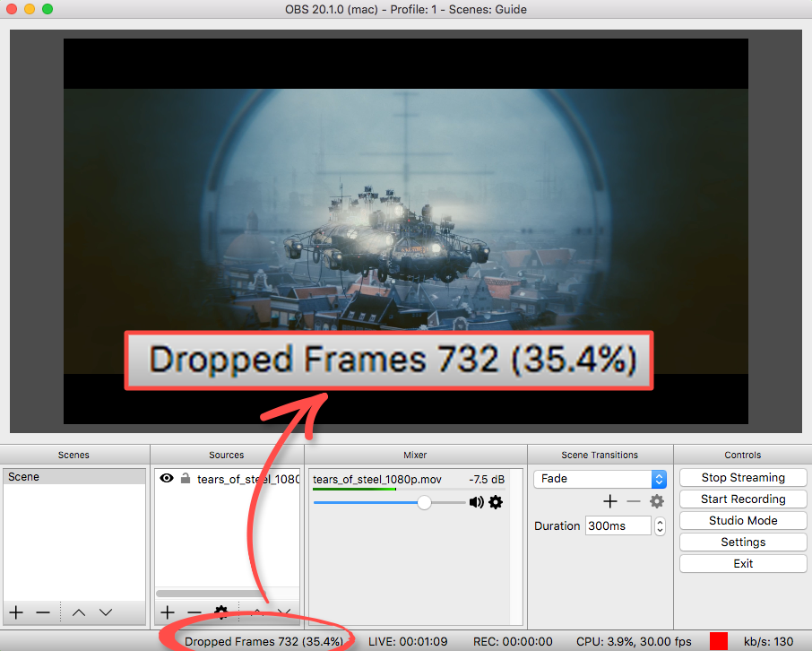Minimize the OBS window
Screen dimensions: 812x651
(30, 9)
